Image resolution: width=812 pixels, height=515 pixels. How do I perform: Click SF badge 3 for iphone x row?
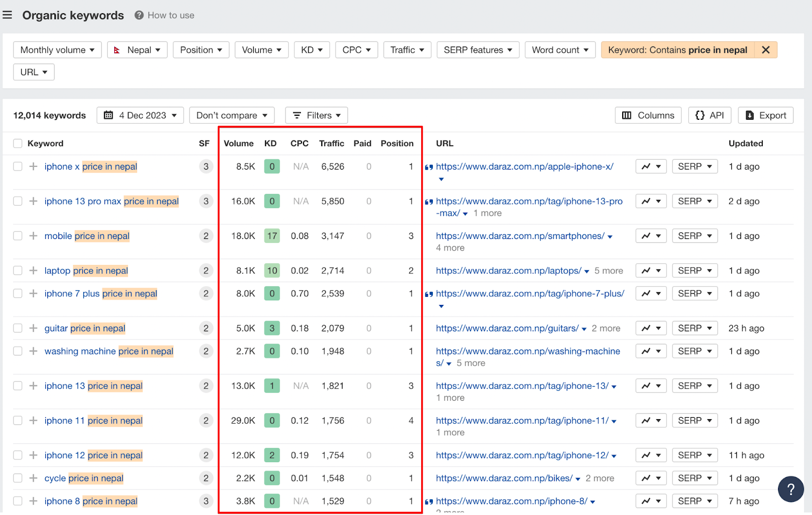tap(206, 166)
